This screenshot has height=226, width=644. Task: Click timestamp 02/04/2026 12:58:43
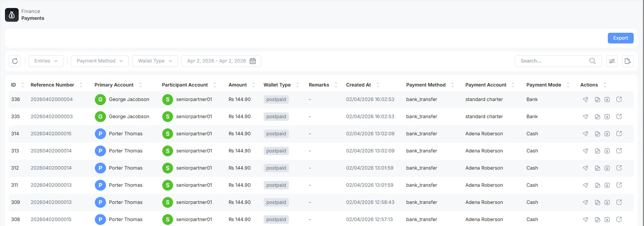click(370, 202)
